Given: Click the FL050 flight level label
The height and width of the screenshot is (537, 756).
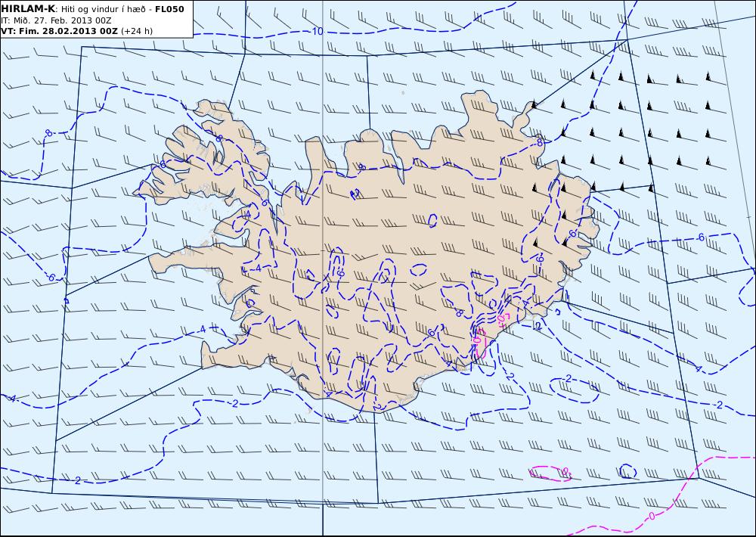Looking at the screenshot, I should (x=169, y=9).
